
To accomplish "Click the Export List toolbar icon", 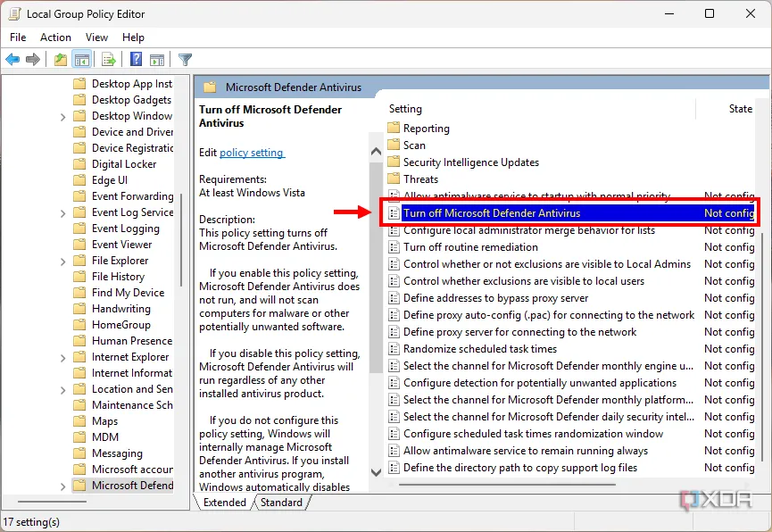I will click(108, 60).
